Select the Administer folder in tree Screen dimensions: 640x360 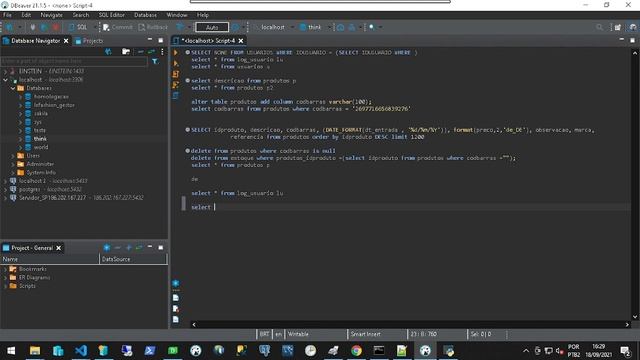[x=40, y=164]
